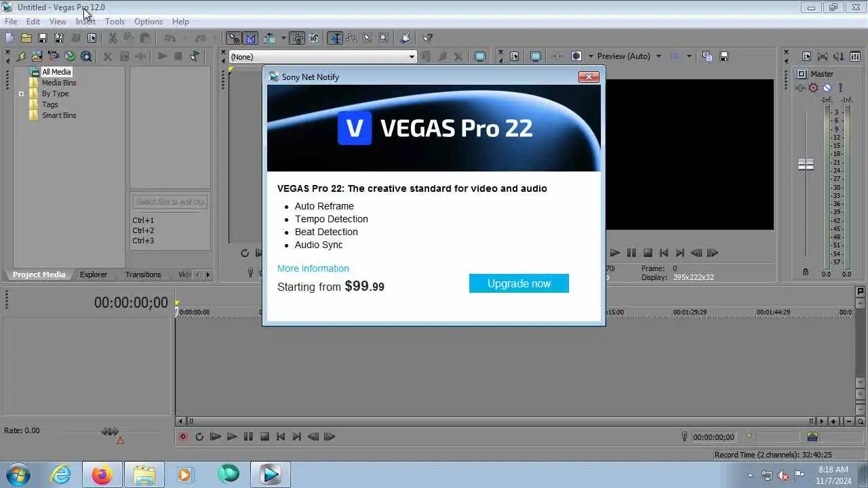Create a new project with the New icon

tap(9, 38)
